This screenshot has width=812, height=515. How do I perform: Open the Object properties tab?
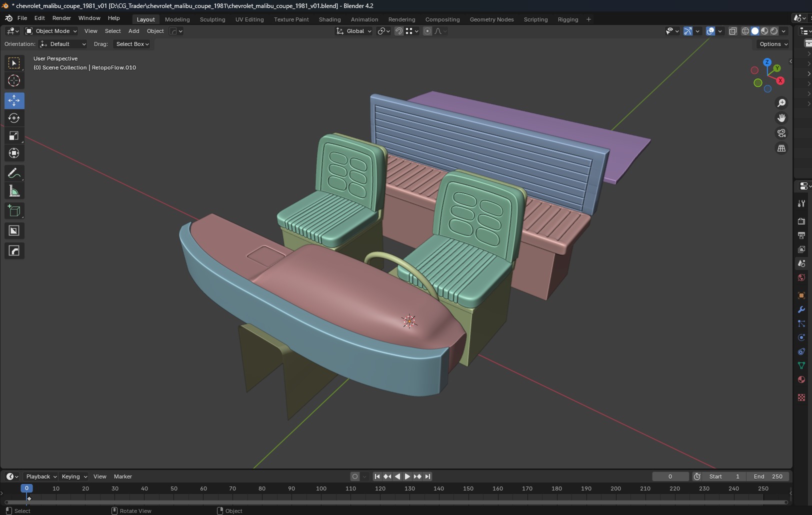(x=801, y=295)
